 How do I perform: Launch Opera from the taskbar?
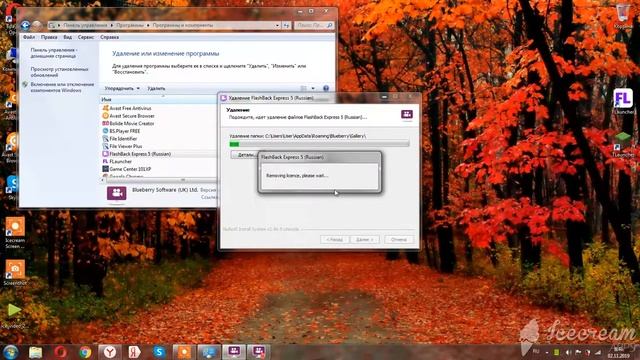[x=60, y=352]
